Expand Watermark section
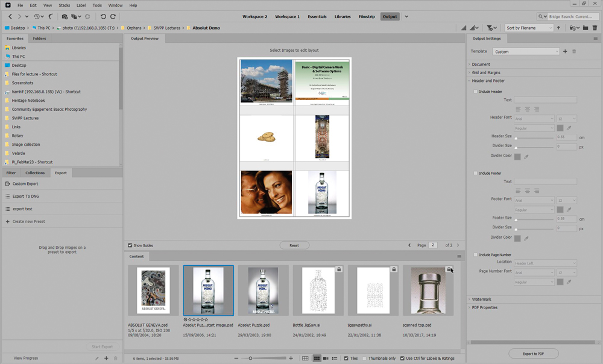The image size is (603, 364). click(x=481, y=299)
